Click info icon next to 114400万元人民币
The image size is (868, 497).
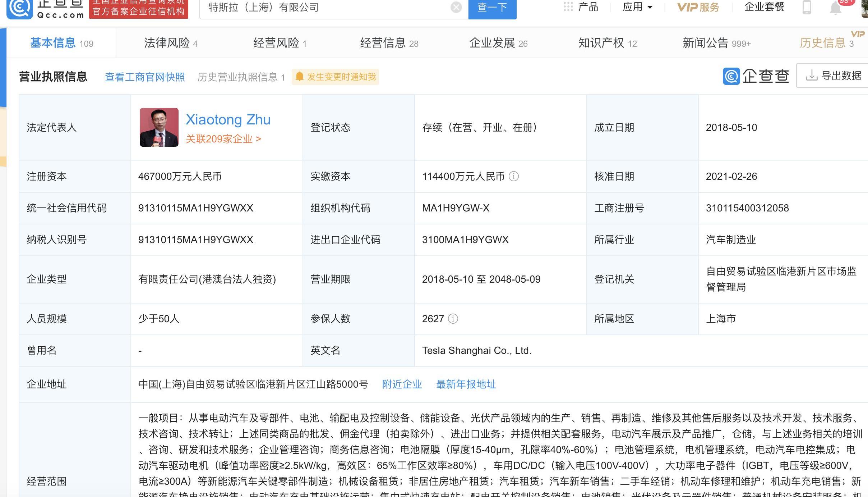514,176
